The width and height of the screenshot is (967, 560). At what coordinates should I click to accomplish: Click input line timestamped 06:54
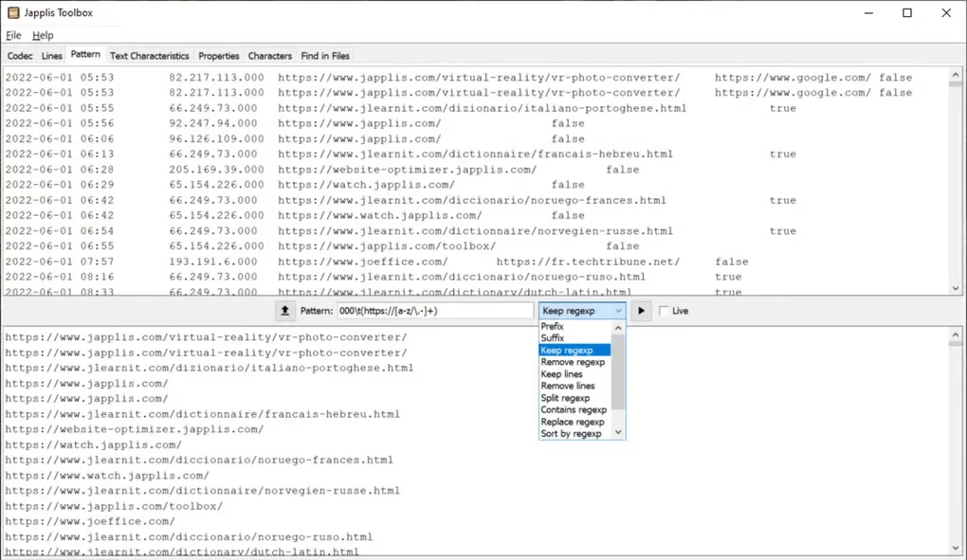click(x=401, y=231)
